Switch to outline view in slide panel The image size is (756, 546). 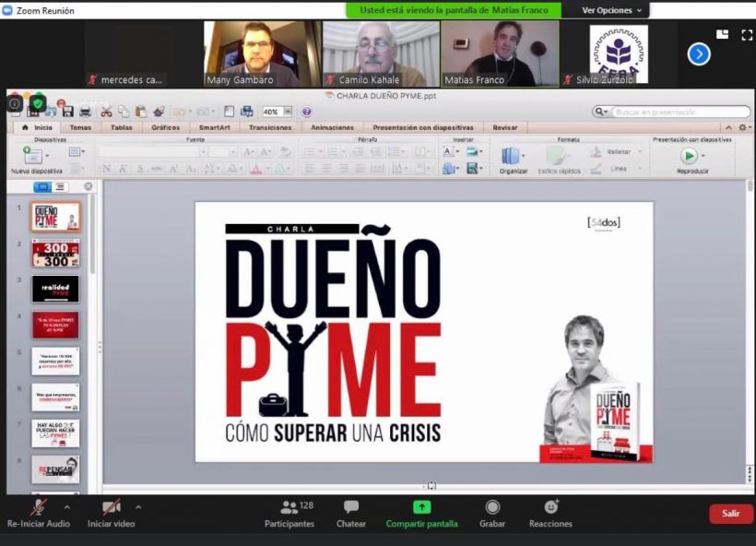(60, 186)
